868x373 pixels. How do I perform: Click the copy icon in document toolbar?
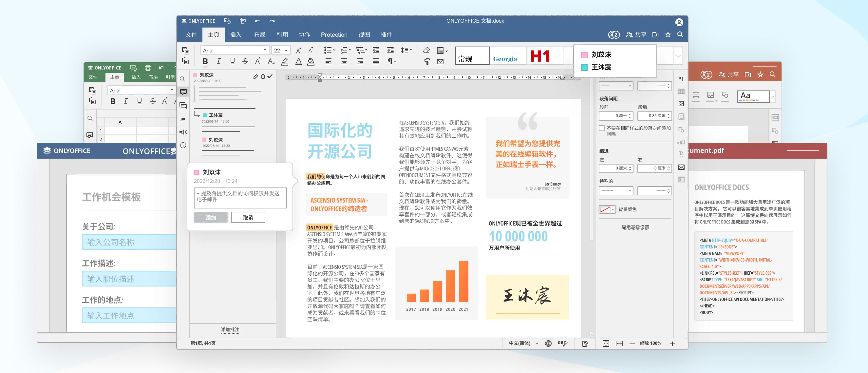click(186, 50)
